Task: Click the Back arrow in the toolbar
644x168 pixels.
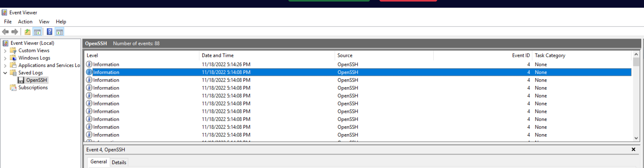Action: coord(5,32)
